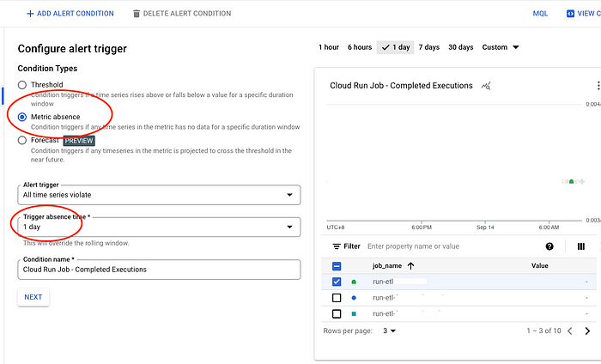Click the Value column header

click(x=540, y=266)
